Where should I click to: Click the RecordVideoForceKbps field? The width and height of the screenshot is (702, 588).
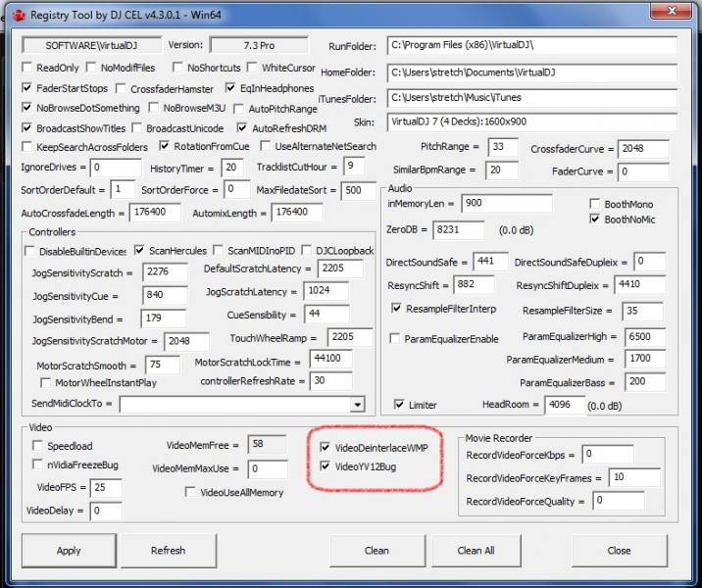pos(608,454)
